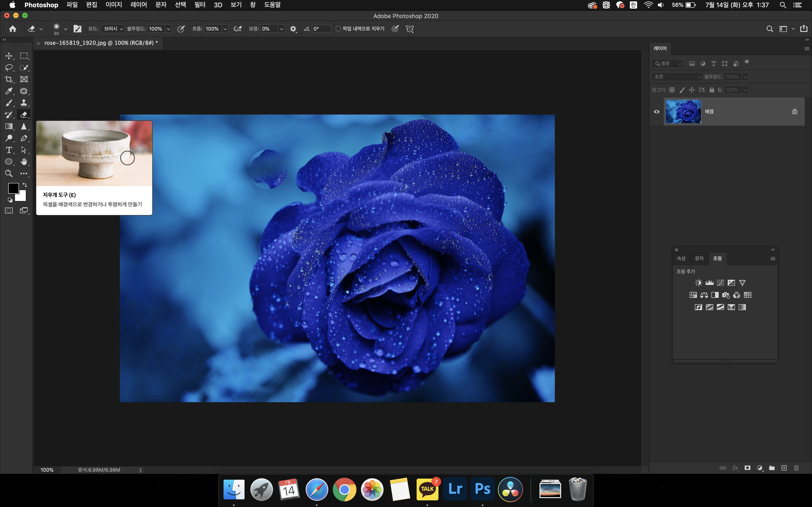Click the black foreground color swatch
The image size is (812, 507).
click(x=13, y=188)
